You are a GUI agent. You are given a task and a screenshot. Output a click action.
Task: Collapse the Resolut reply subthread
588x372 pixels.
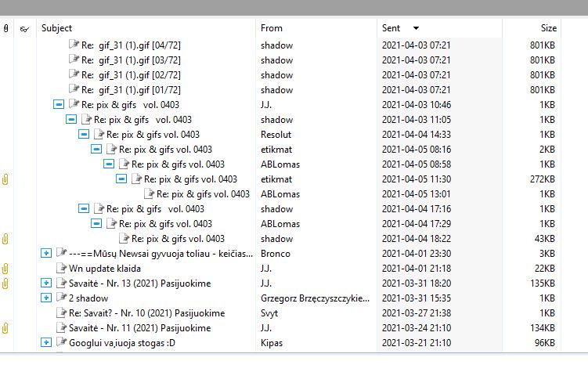(83, 135)
